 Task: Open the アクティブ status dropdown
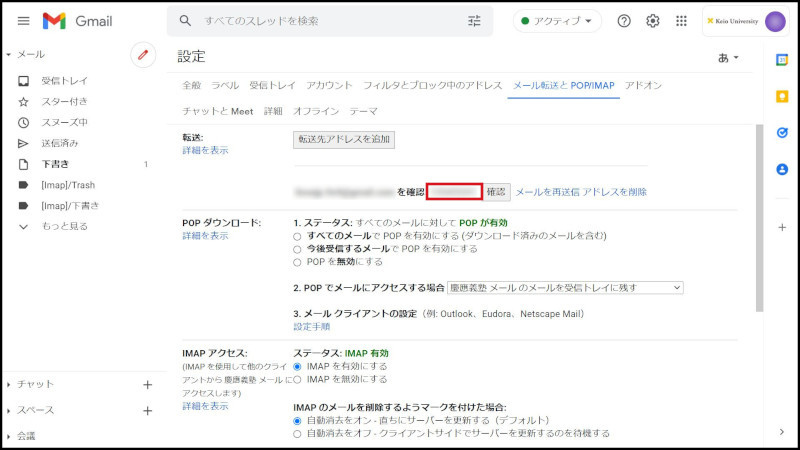click(557, 21)
